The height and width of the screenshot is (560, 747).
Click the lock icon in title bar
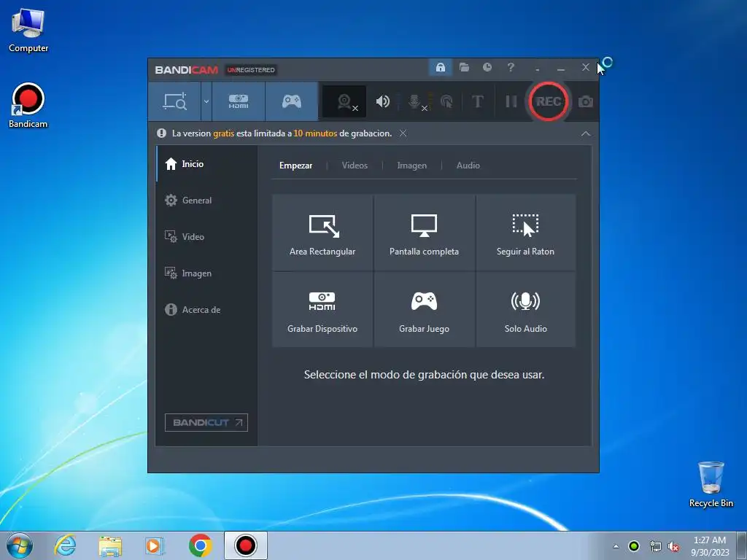[x=440, y=67]
